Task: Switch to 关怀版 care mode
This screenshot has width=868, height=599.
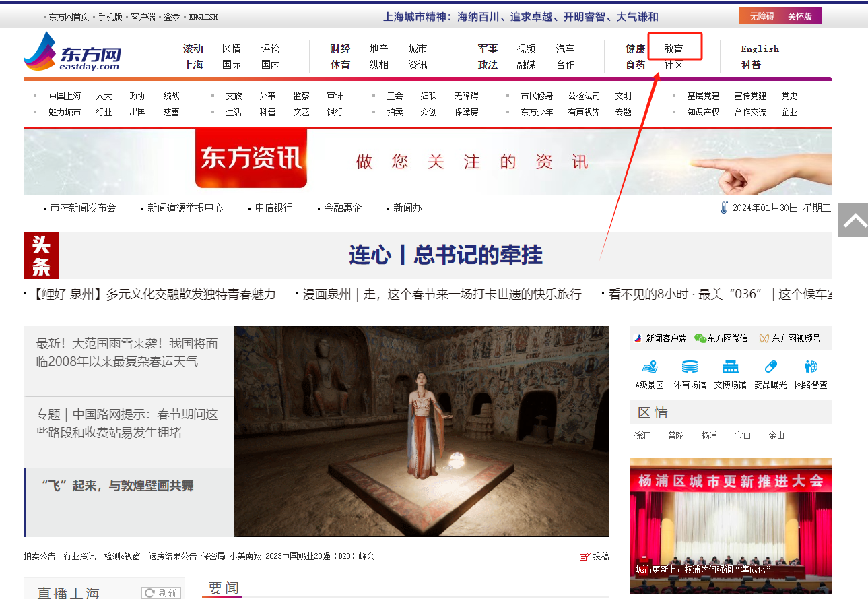Action: point(800,16)
